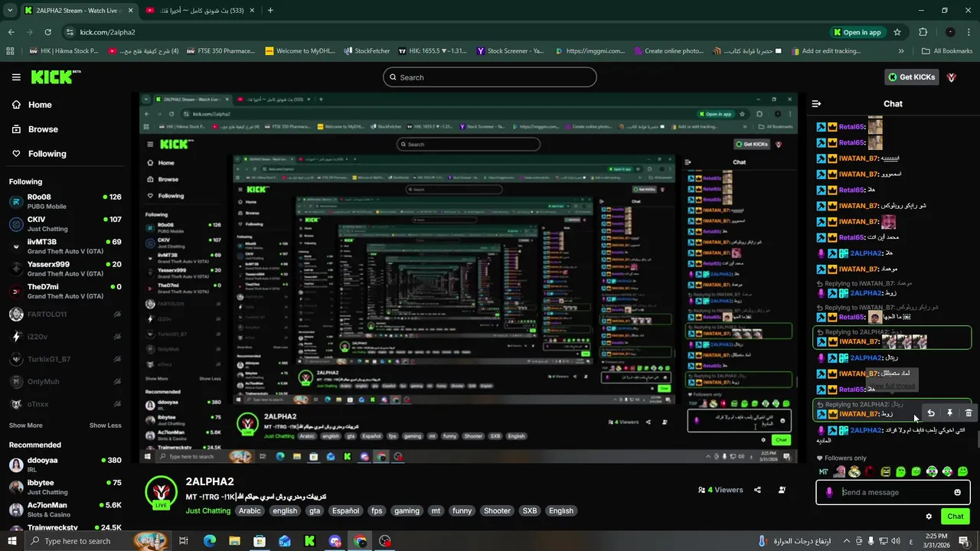Open the hamburger sidebar menu
Screen dimensions: 980x551
tap(16, 77)
